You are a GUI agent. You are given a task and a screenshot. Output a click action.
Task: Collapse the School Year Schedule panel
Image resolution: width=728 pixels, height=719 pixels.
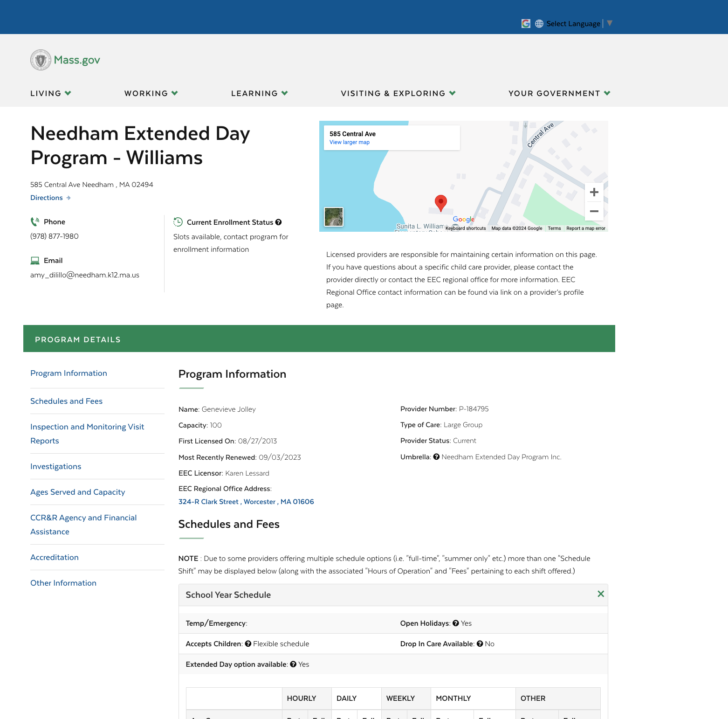pyautogui.click(x=601, y=594)
